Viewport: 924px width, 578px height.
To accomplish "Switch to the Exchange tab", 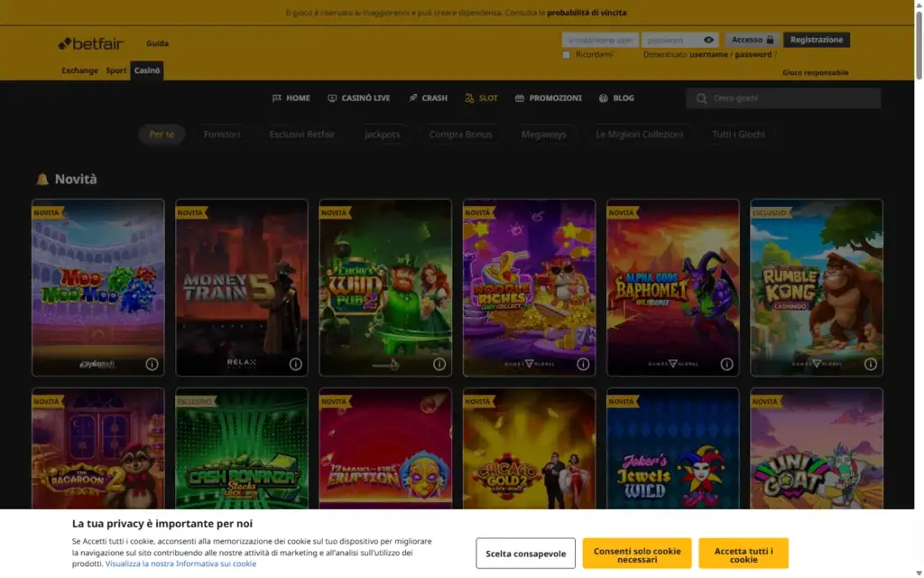I will coord(80,70).
